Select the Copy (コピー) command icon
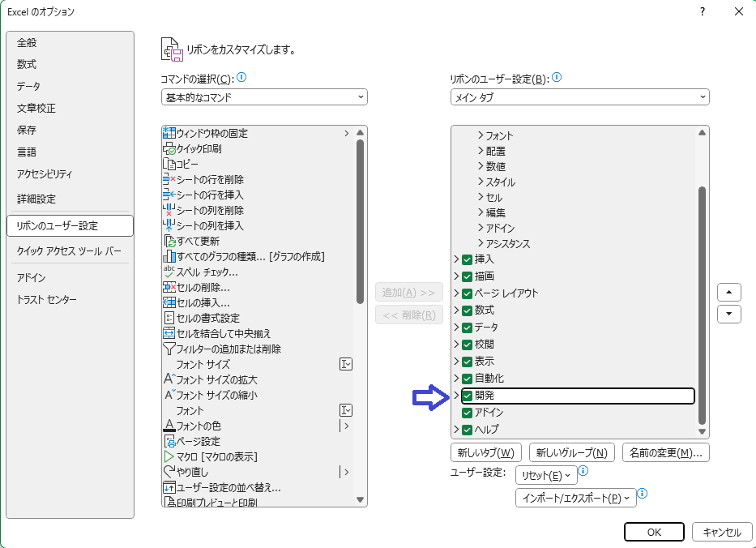 pyautogui.click(x=169, y=164)
